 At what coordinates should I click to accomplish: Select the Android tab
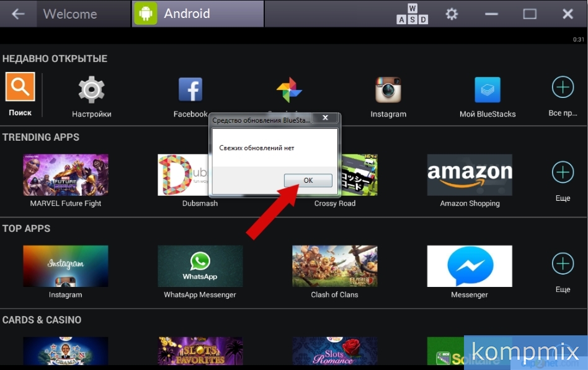point(198,14)
